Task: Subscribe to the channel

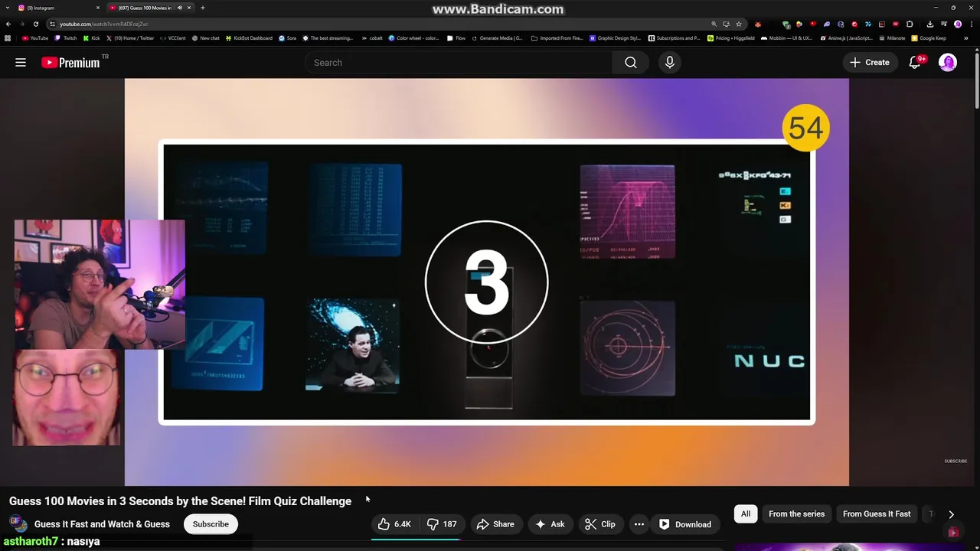Action: coord(211,524)
